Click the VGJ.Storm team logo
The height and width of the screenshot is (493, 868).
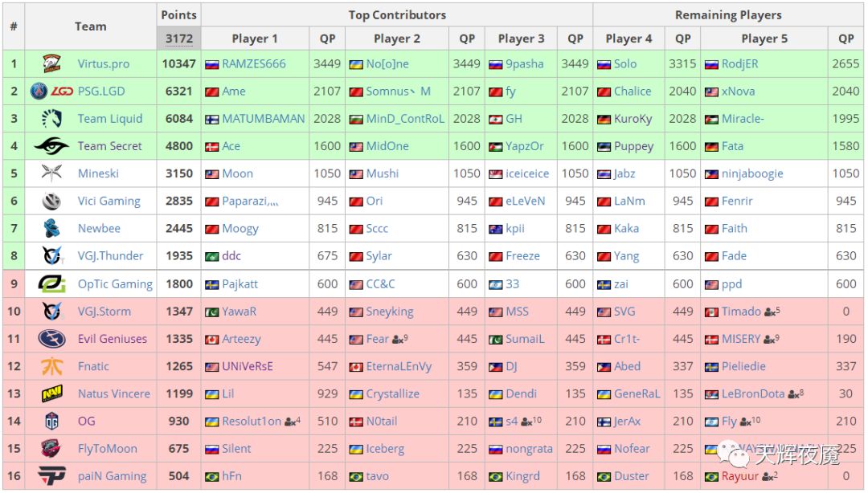[51, 311]
